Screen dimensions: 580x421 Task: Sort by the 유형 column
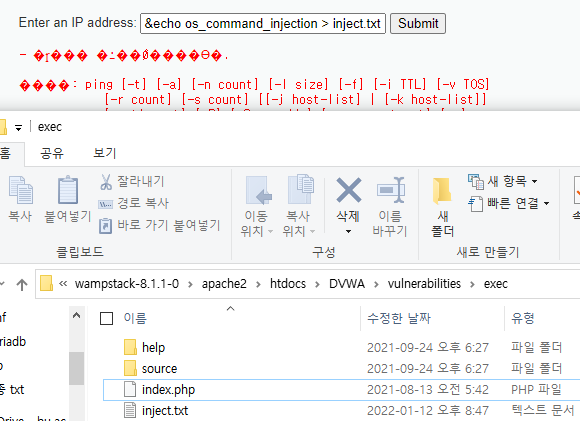point(523,318)
